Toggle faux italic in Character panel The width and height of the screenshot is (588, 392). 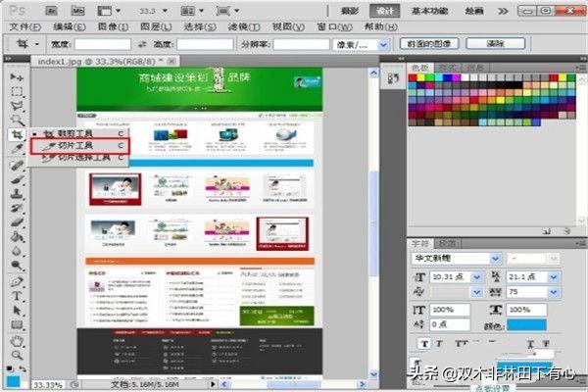(x=439, y=343)
